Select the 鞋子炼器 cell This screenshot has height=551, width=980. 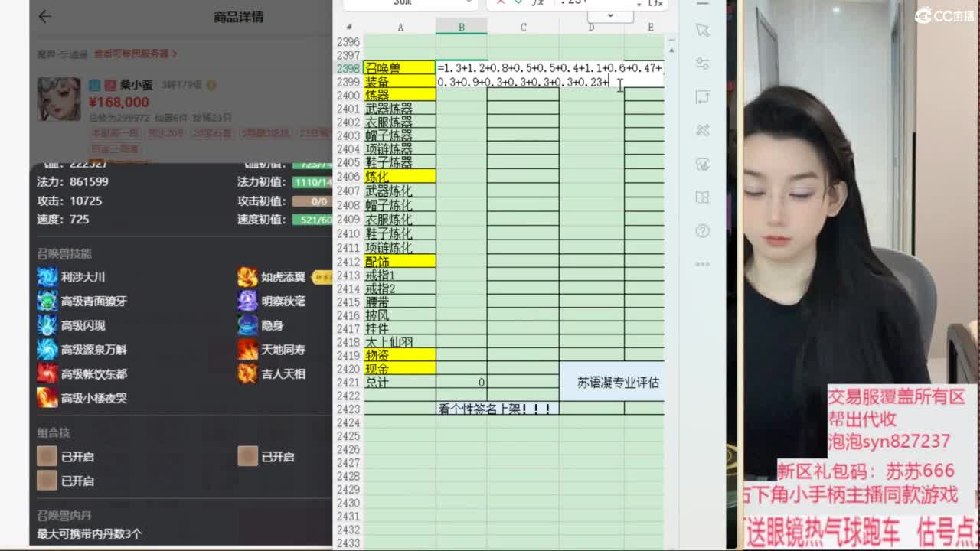click(x=400, y=162)
